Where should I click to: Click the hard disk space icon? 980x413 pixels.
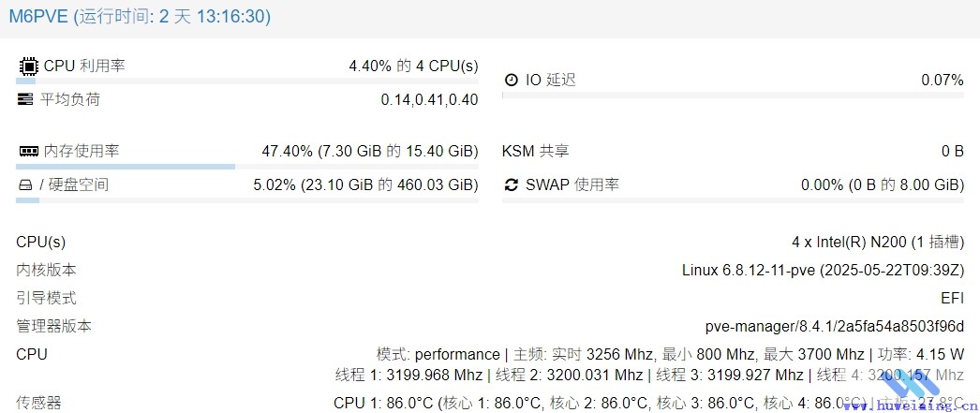25,185
